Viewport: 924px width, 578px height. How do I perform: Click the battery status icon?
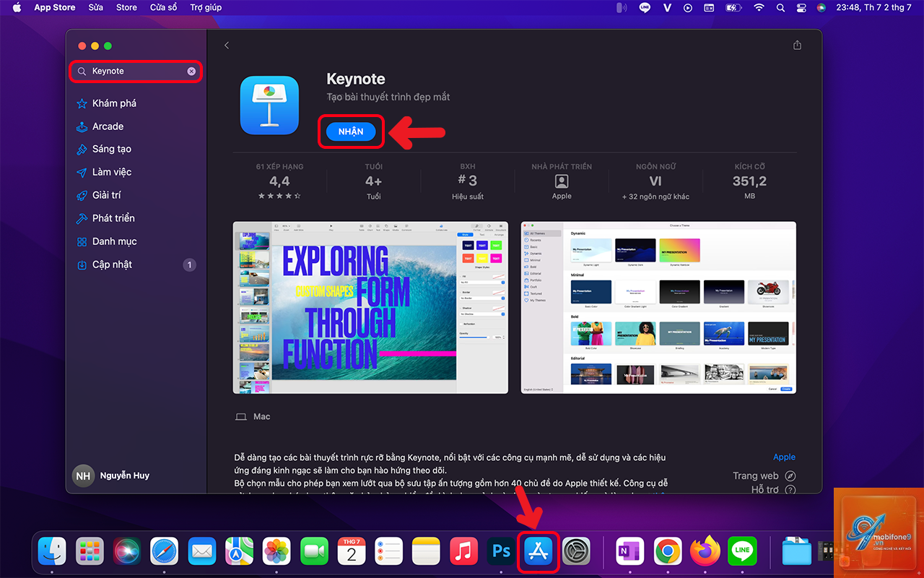pos(733,7)
